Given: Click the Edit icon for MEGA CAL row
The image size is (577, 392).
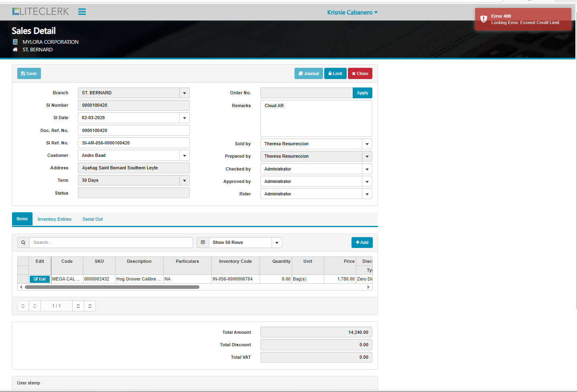Looking at the screenshot, I should click(x=40, y=279).
